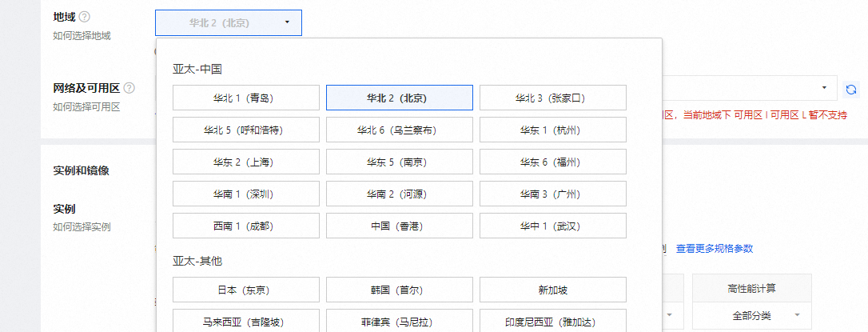This screenshot has width=868, height=332.
Task: Pick the 新加坡 region option
Action: pos(552,290)
